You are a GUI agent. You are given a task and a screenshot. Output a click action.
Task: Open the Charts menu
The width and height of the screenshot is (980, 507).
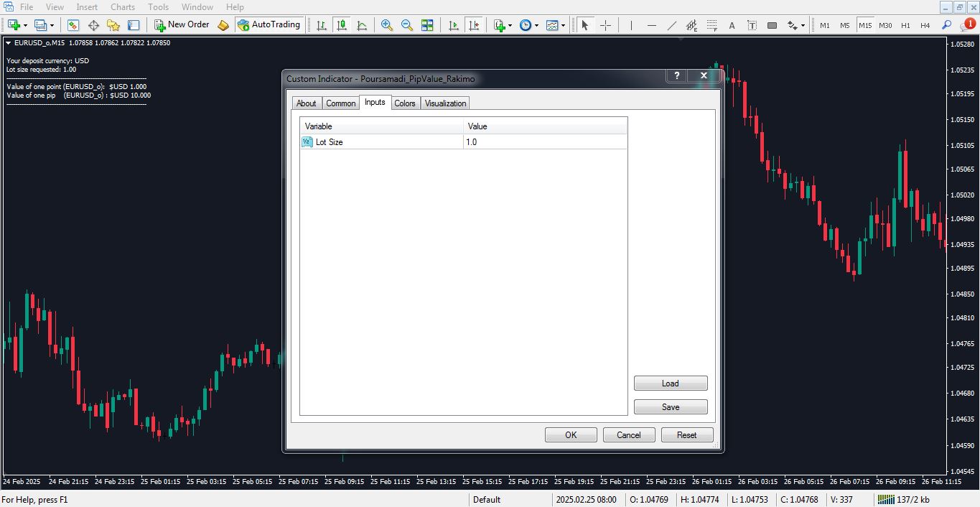click(123, 7)
